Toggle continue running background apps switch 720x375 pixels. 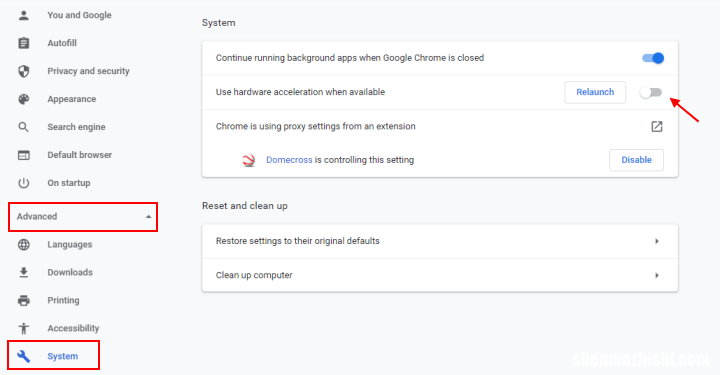click(653, 58)
